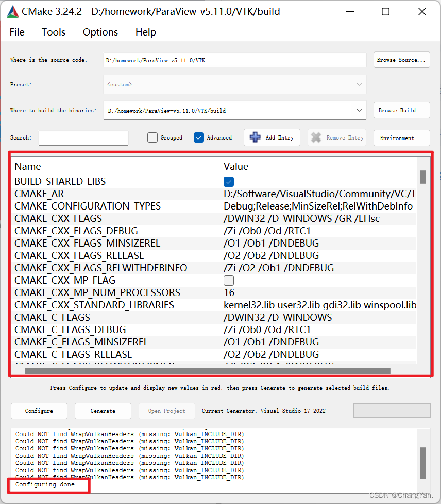
Task: Click the CMake logo icon in title bar
Action: coord(12,11)
